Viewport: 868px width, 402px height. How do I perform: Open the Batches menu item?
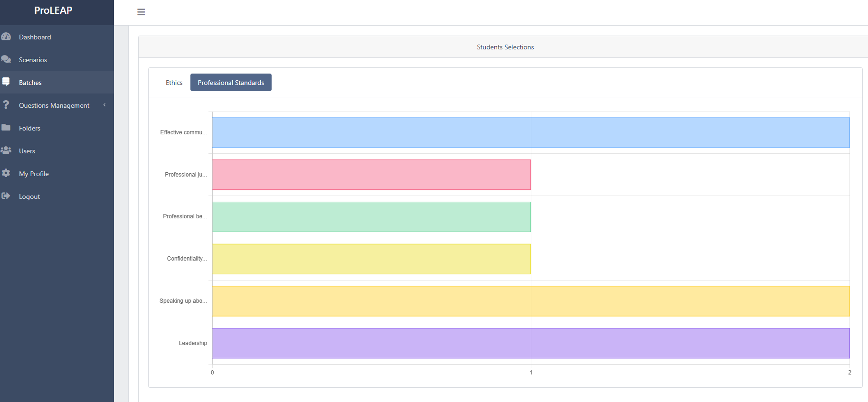pos(57,83)
